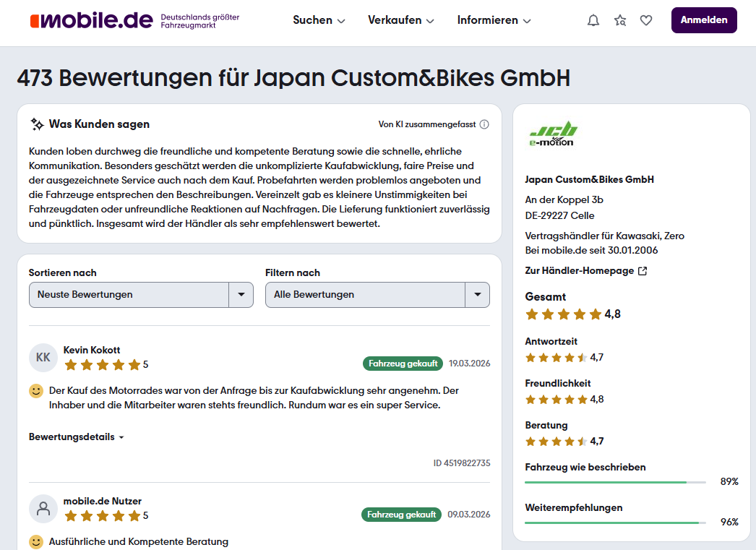The width and height of the screenshot is (756, 550).
Task: Expand Bewertungsdetails of Kevin Kokott's review
Action: coord(76,437)
